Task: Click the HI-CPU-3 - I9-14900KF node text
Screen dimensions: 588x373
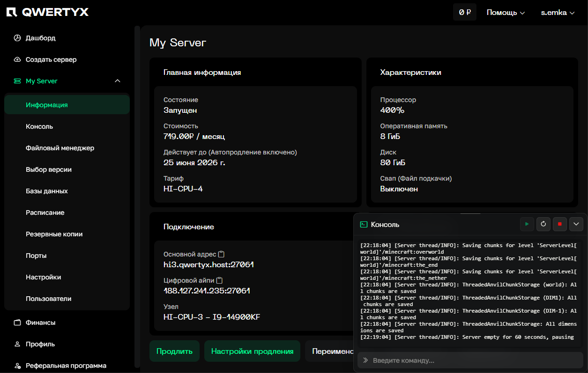Action: [x=212, y=317]
